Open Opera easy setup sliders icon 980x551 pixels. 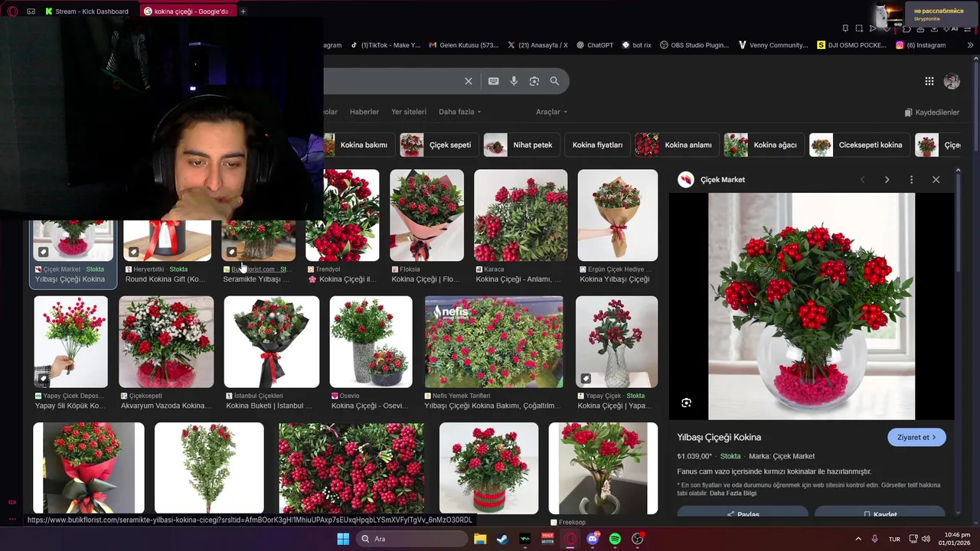[969, 28]
